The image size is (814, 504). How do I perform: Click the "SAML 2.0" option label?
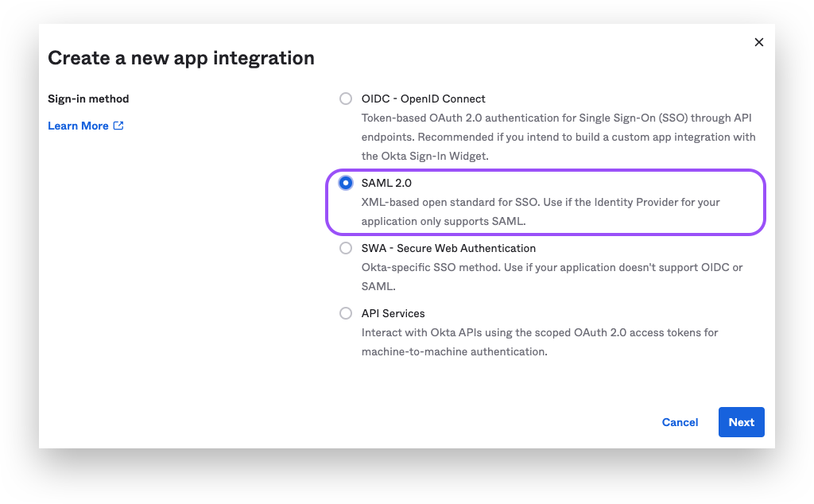[386, 183]
